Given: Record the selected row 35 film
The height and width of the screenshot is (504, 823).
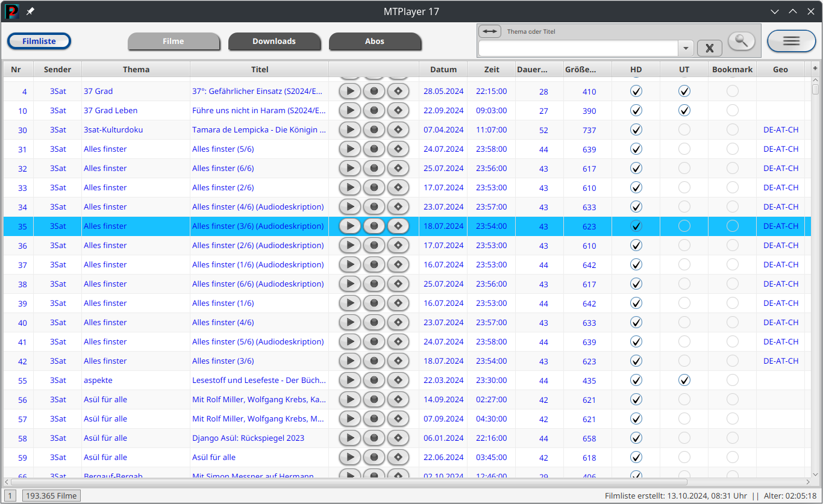Looking at the screenshot, I should click(x=374, y=226).
